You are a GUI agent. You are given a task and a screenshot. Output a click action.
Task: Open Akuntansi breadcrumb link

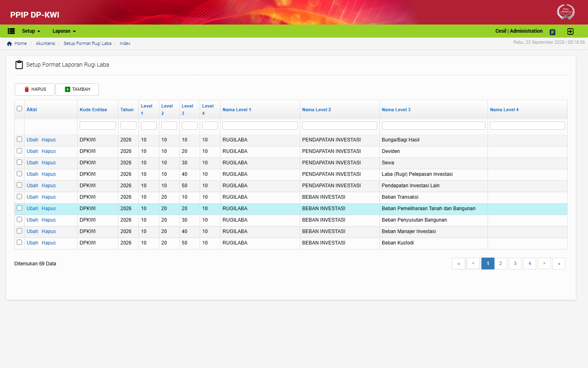[46, 43]
